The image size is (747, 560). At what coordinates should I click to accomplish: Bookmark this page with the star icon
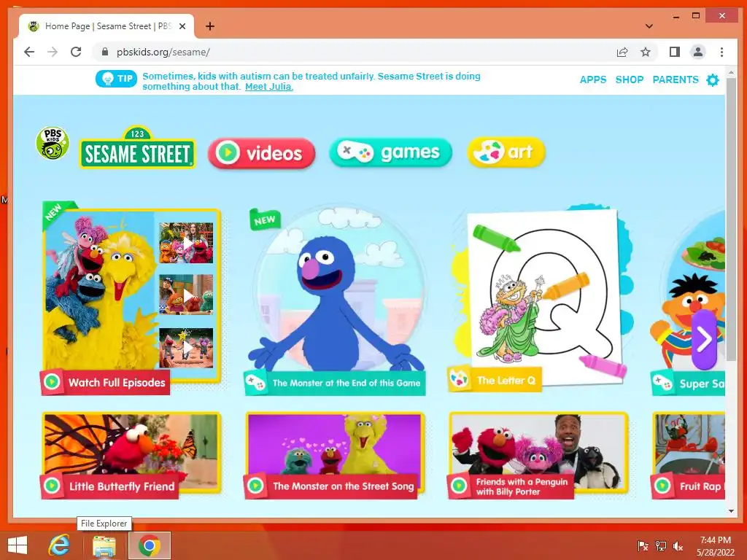click(646, 52)
